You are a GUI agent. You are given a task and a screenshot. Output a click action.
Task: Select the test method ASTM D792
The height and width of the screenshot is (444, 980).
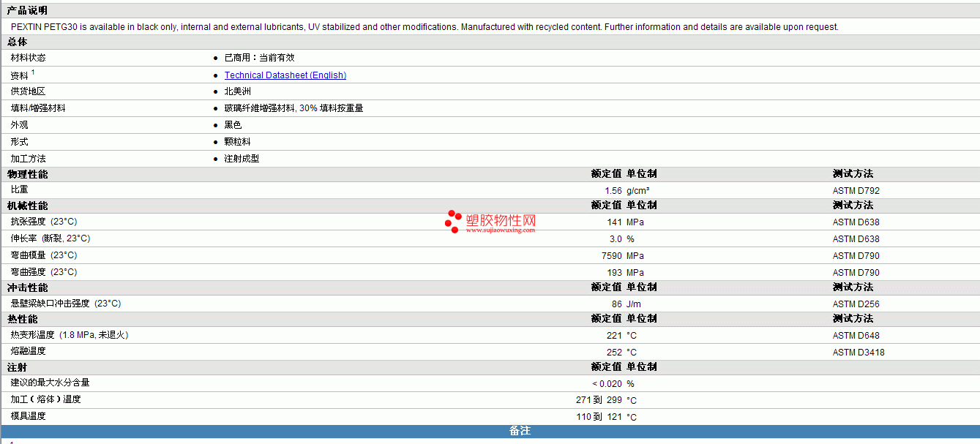click(856, 191)
